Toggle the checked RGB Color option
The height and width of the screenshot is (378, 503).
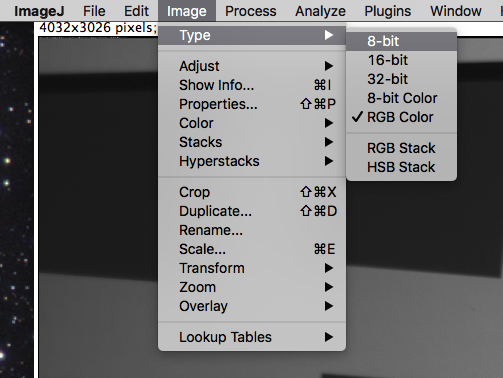tap(401, 117)
